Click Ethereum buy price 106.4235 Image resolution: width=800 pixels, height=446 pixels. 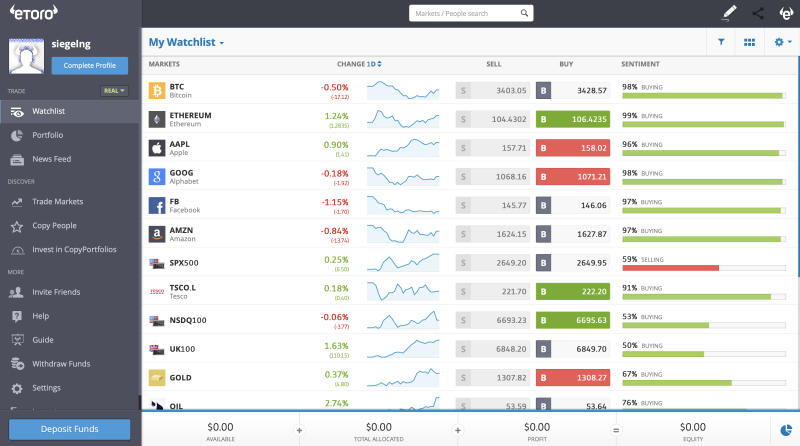point(573,119)
